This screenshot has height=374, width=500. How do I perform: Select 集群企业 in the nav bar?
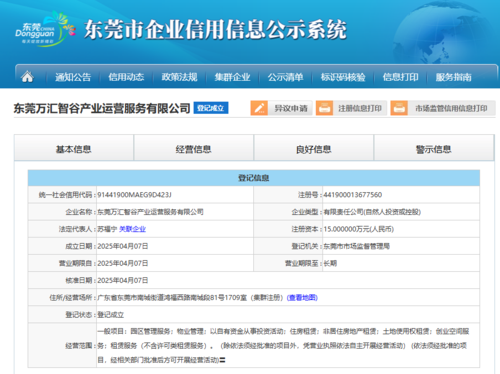tap(232, 77)
